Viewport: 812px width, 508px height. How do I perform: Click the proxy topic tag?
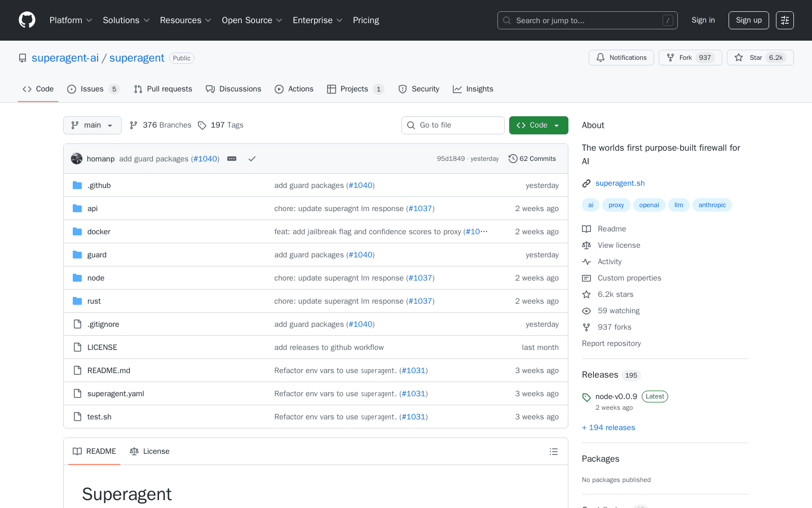tap(616, 205)
